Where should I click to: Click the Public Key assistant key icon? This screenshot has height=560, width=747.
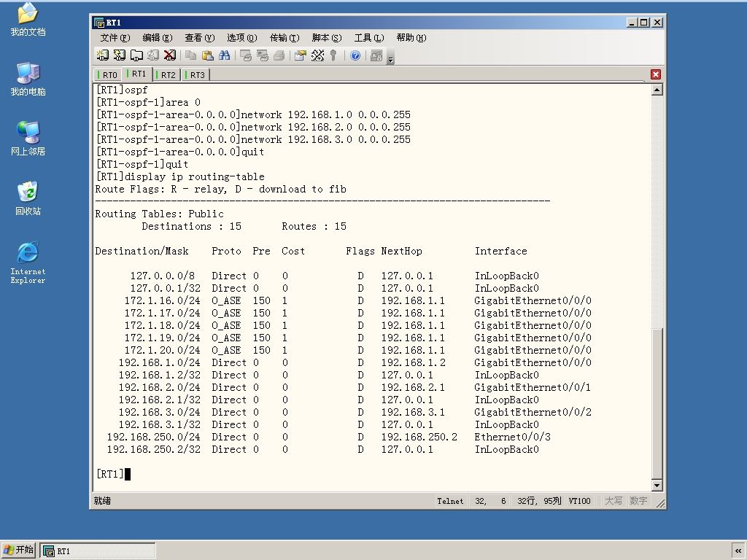tap(333, 55)
